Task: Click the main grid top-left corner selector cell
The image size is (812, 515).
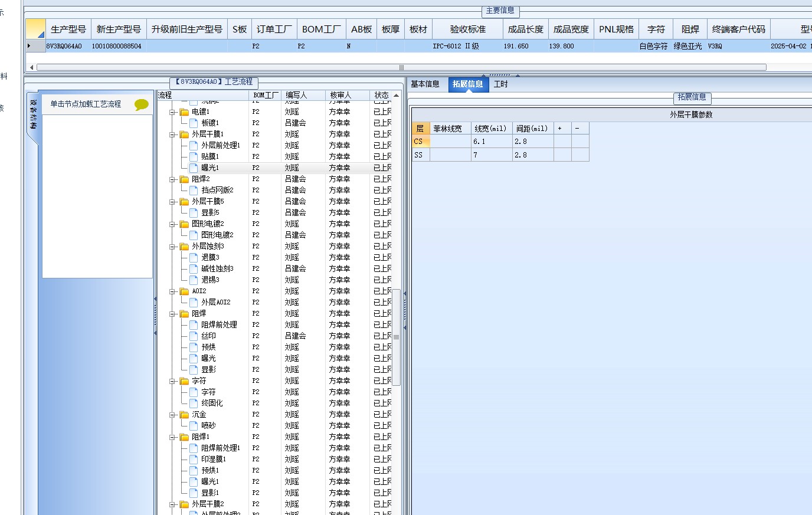Action: click(x=35, y=29)
